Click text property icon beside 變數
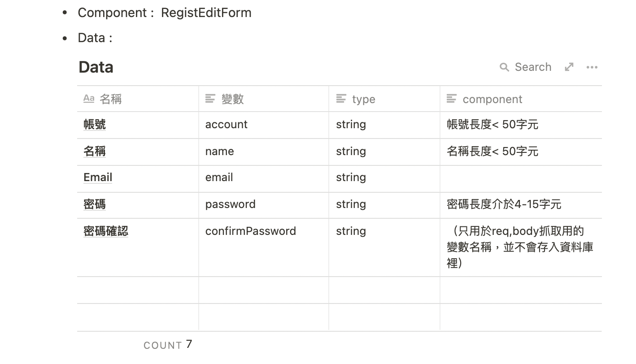The image size is (636, 364). pos(210,99)
